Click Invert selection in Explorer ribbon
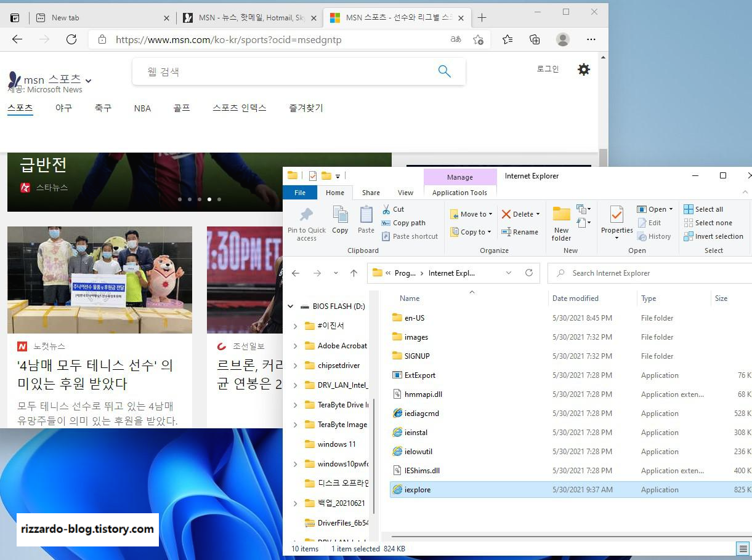The width and height of the screenshot is (752, 560). 713,236
